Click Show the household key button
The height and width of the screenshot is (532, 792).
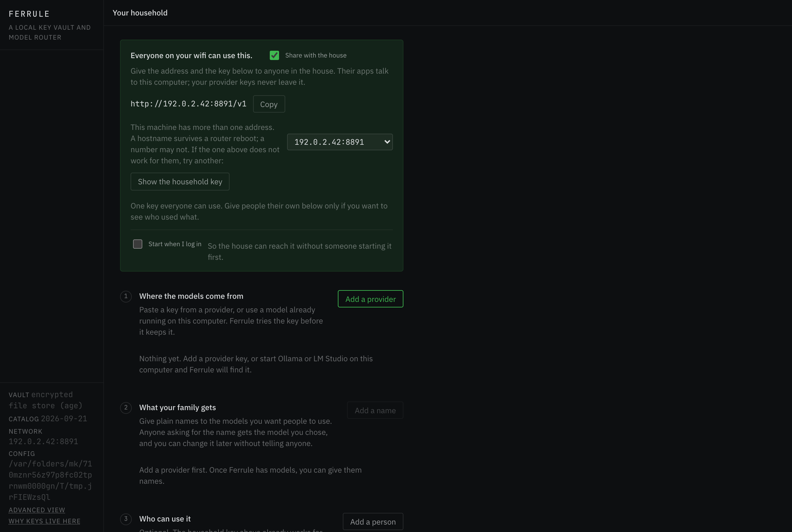click(x=180, y=182)
